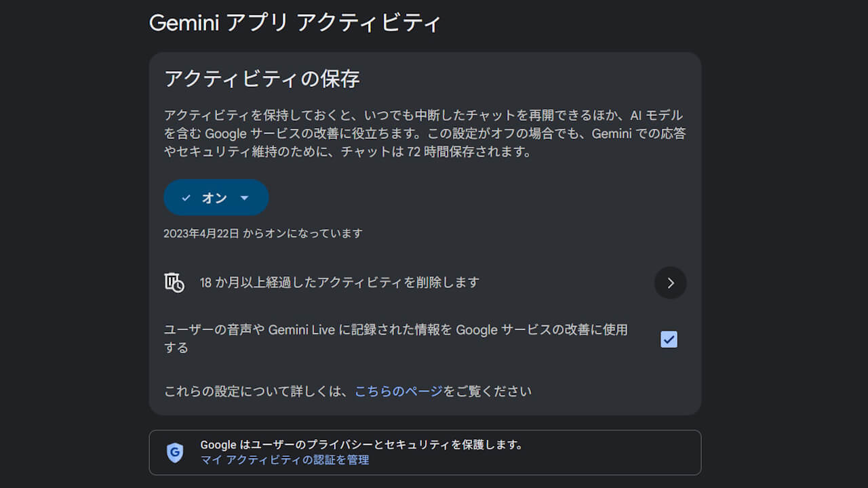This screenshot has height=488, width=868.
Task: Toggle Gemini Live audio usage checkbox
Action: (x=669, y=340)
